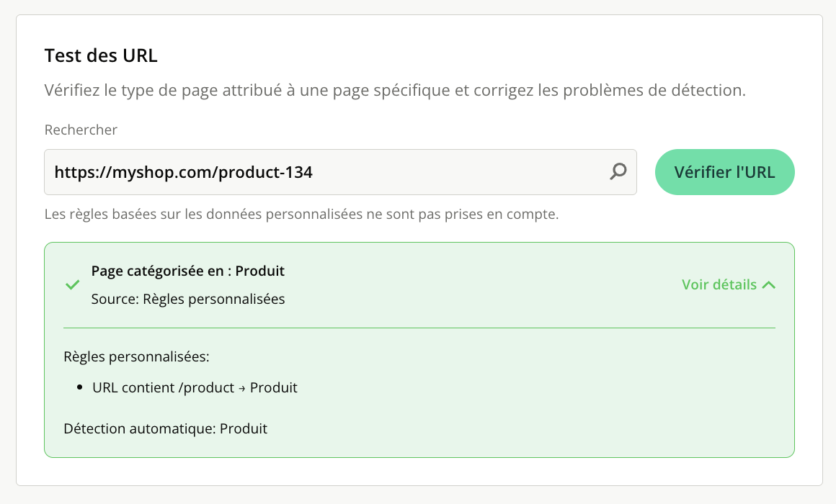Click the word "Produit" in the result title
The image size is (836, 504).
point(260,271)
